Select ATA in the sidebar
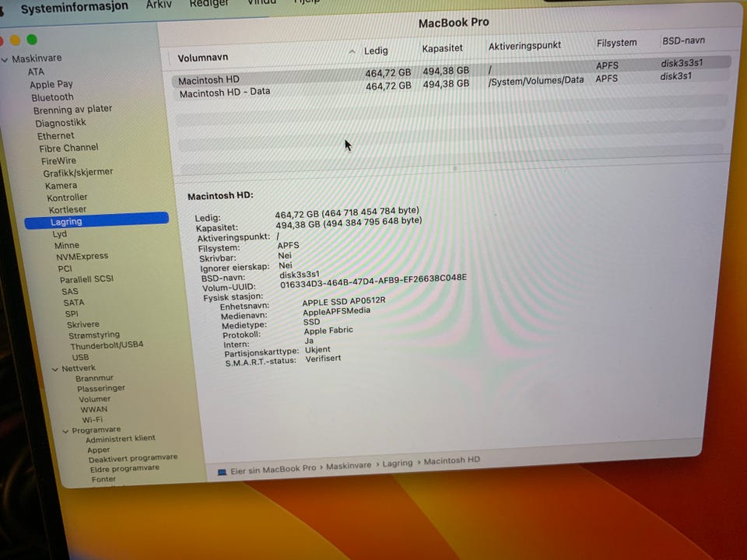Image resolution: width=747 pixels, height=560 pixels. [x=36, y=72]
